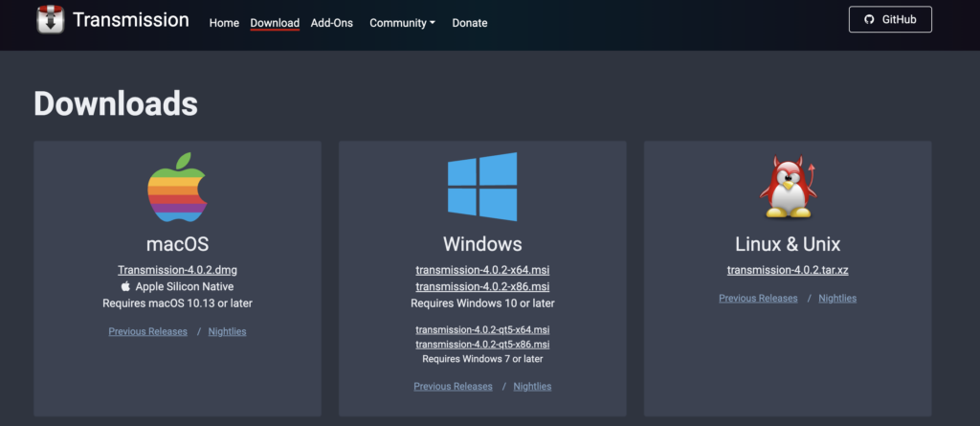Select the Download nav item
The image size is (980, 426).
pyautogui.click(x=275, y=23)
